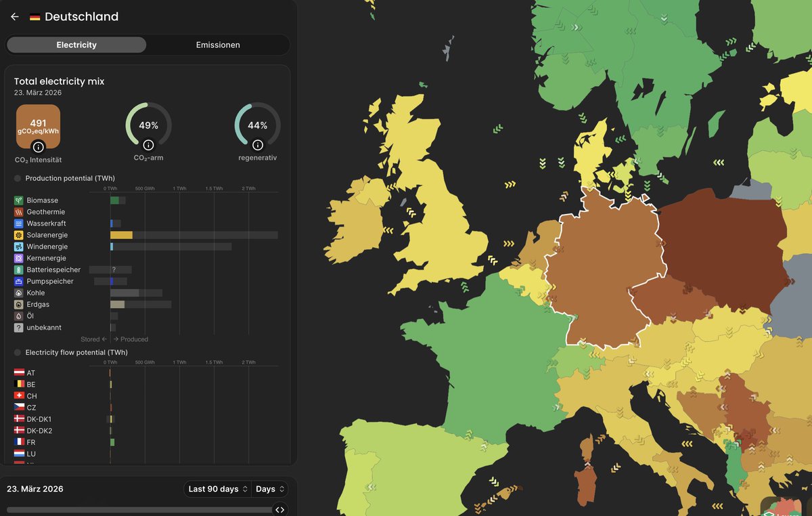The image size is (812, 516).
Task: Go back using the left arrow
Action: [x=15, y=17]
